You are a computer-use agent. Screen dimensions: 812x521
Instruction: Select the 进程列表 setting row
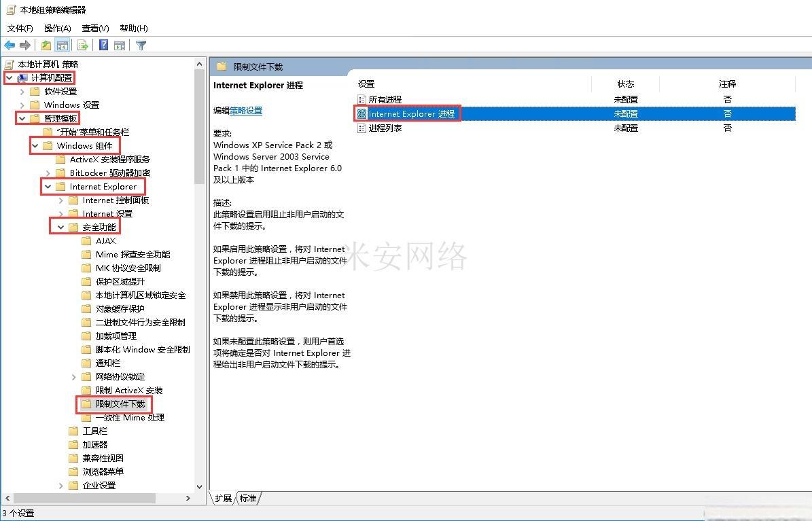click(576, 128)
